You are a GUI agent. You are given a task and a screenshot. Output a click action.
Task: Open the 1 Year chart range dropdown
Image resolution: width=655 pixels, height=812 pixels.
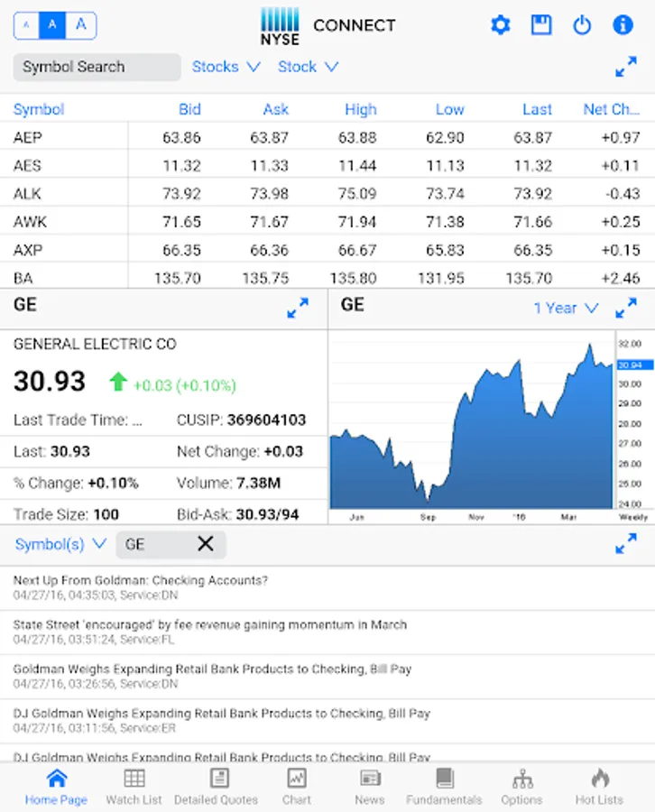coord(566,309)
